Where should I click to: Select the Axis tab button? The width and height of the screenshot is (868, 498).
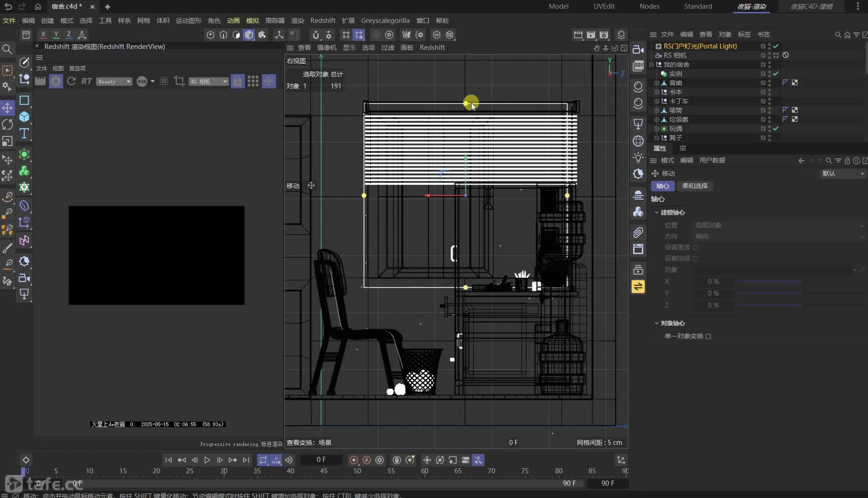coord(663,186)
